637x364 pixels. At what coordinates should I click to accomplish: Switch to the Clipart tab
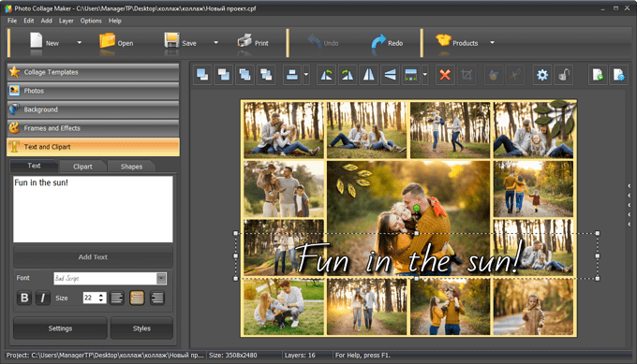pos(82,167)
